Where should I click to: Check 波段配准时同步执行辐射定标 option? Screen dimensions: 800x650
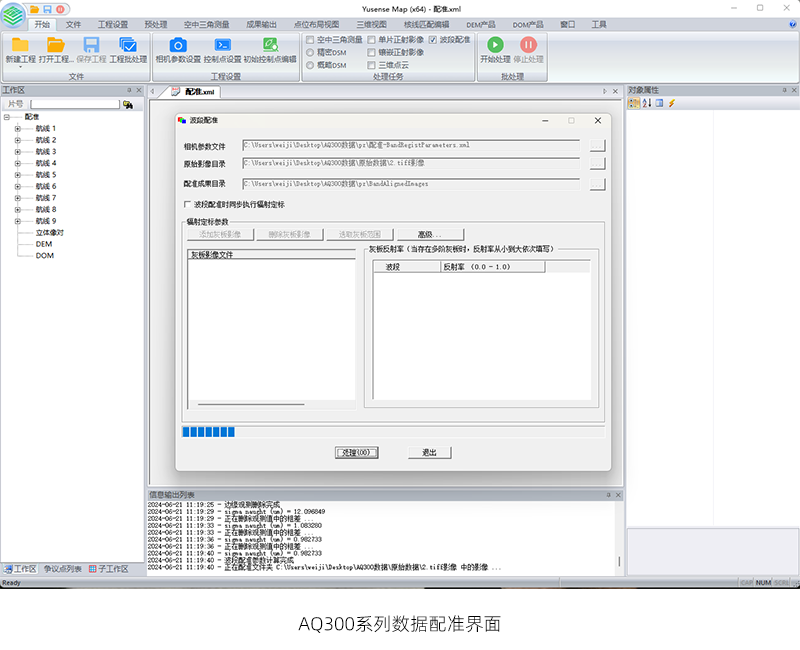point(187,204)
